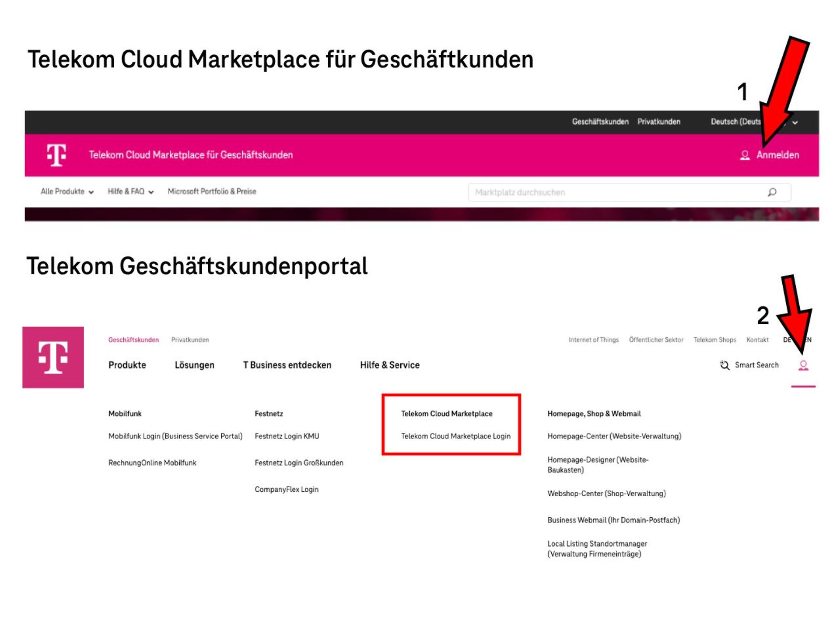Screen dimensions: 840x630
Task: Select pink Geschäftskunden tab in portal
Action: coord(133,340)
